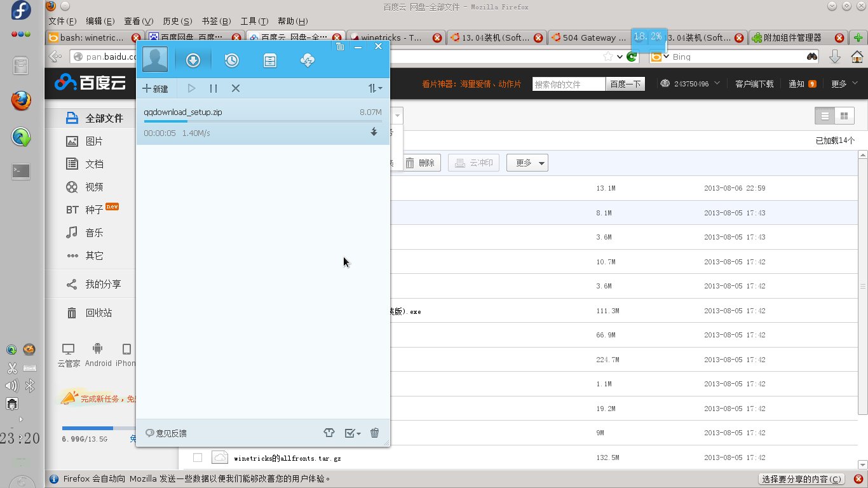Open the file cabinet tab in the client
Screen dimensions: 868x488
(270, 60)
